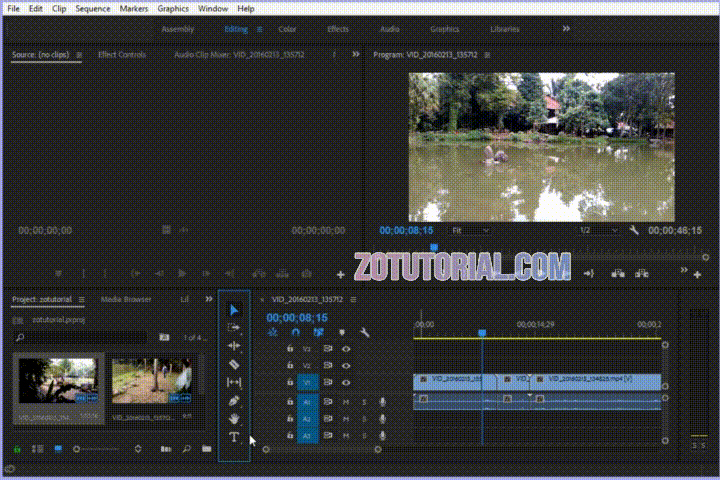
Task: Toggle project read-only lock icon
Action: tap(17, 449)
